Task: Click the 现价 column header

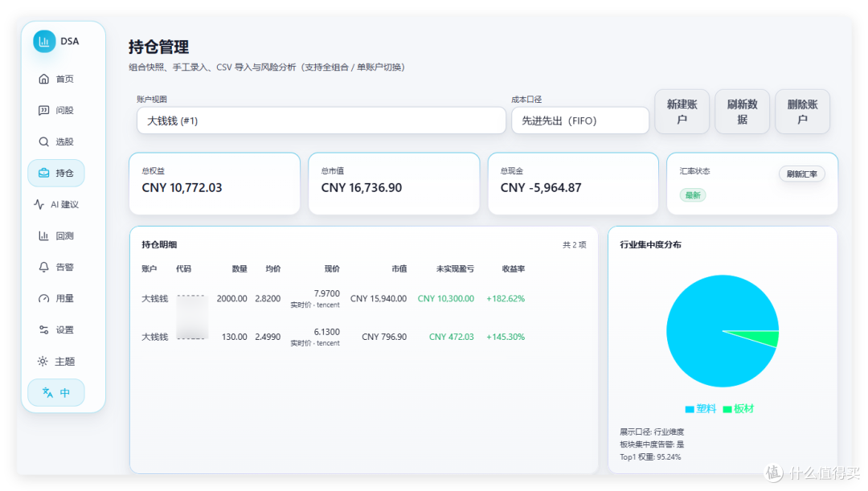Action: 332,268
